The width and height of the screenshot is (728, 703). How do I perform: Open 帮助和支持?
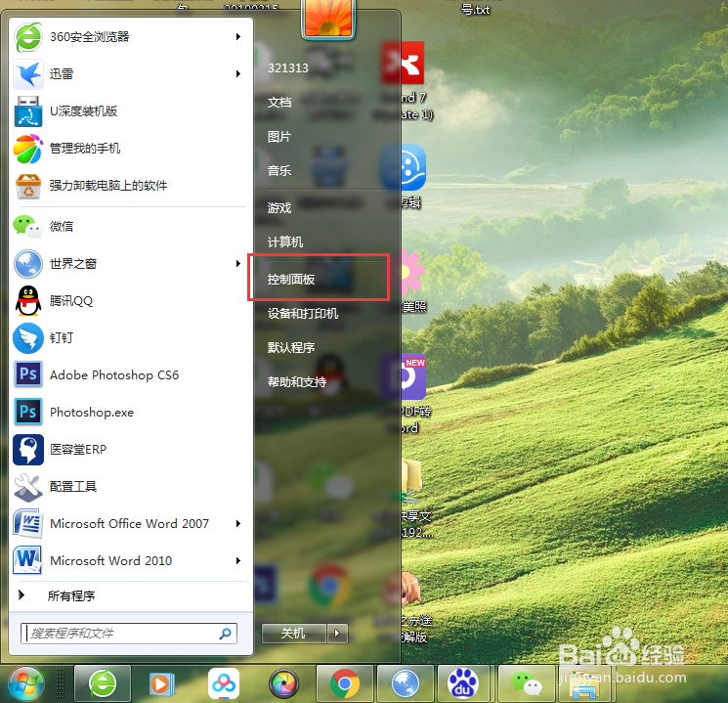tap(297, 382)
